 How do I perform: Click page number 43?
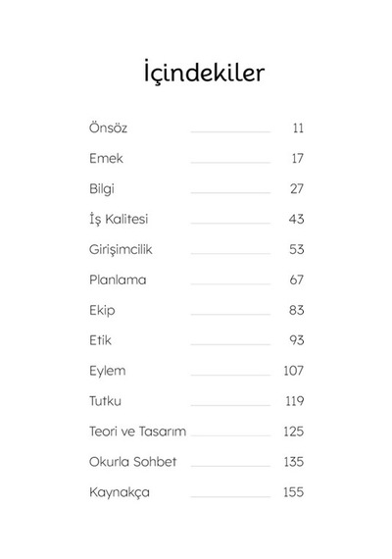(x=297, y=219)
